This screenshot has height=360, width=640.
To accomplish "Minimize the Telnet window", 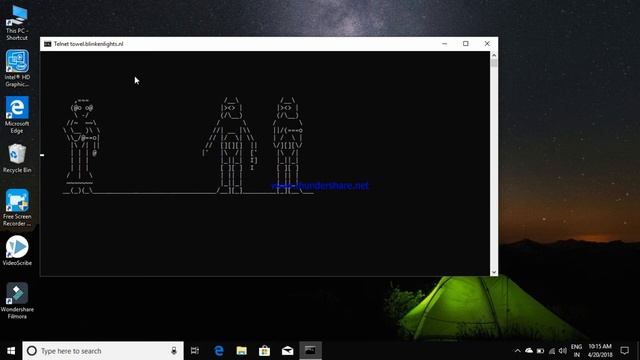I will pos(444,44).
